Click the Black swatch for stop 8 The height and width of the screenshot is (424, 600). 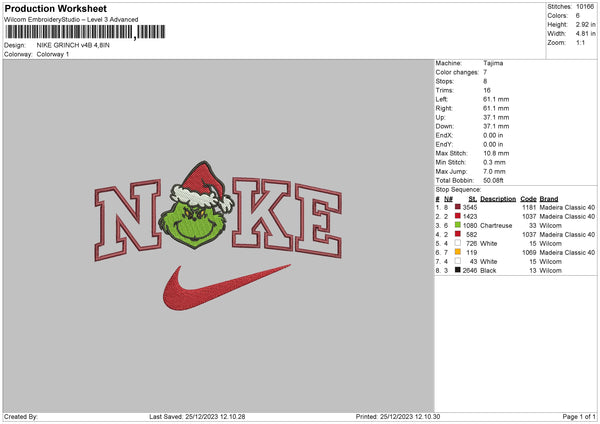point(457,270)
